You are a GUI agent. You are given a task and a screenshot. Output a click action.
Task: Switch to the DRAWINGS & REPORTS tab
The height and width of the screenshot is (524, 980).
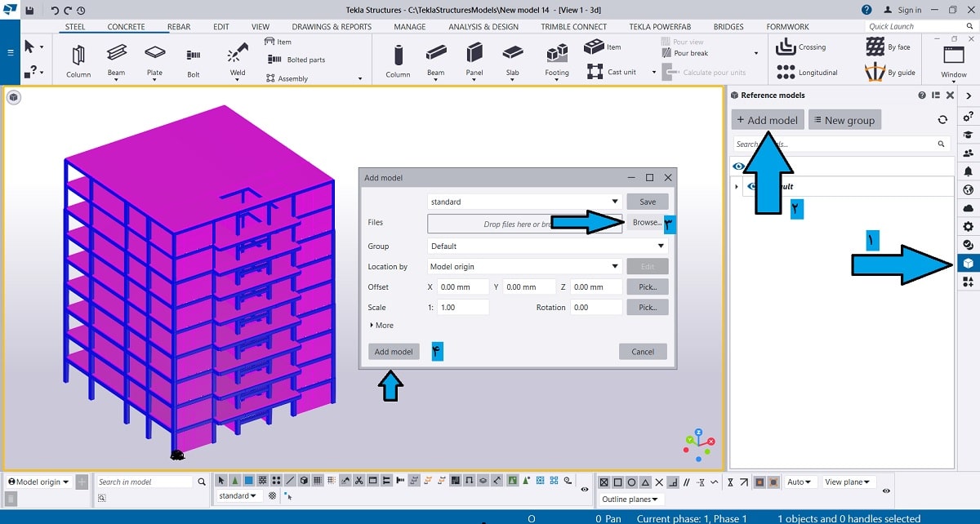332,27
